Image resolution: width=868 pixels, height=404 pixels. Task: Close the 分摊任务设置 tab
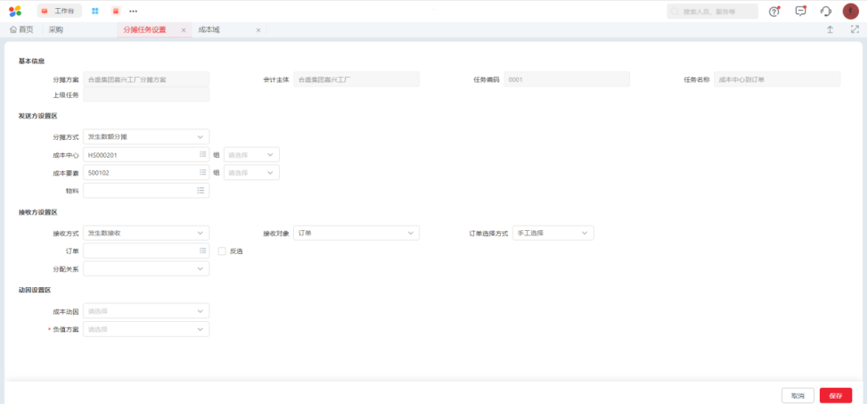[184, 30]
